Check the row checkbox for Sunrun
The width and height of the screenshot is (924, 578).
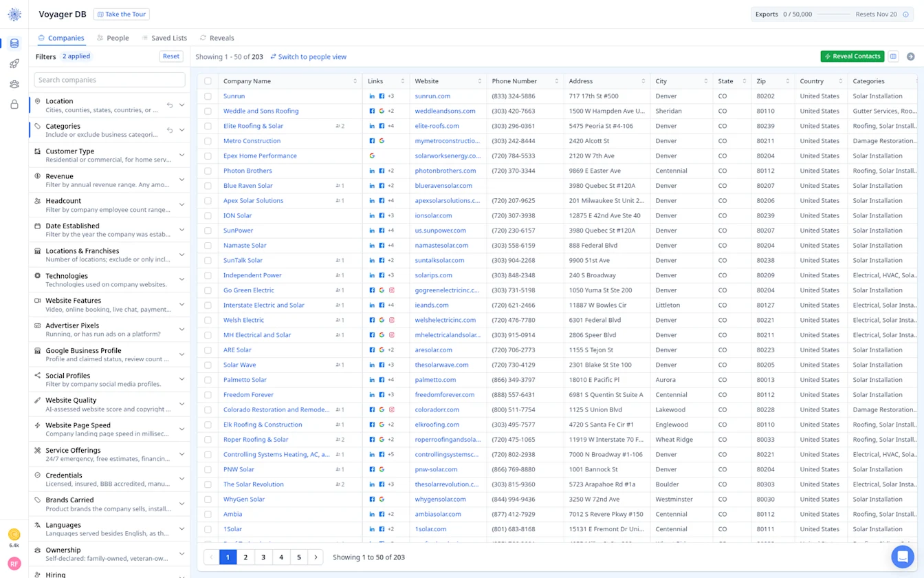pyautogui.click(x=208, y=96)
